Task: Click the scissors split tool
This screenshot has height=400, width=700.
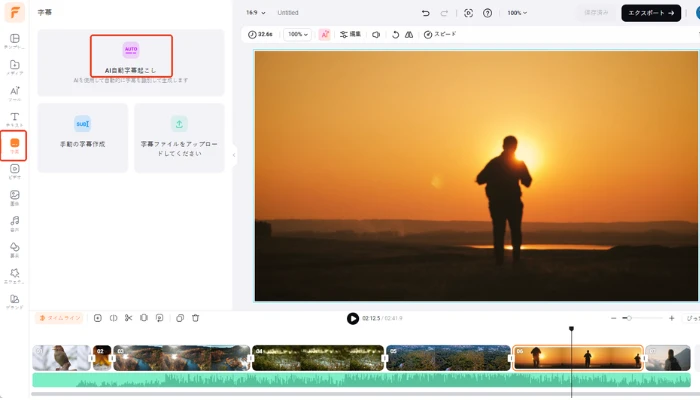Action: tap(128, 318)
